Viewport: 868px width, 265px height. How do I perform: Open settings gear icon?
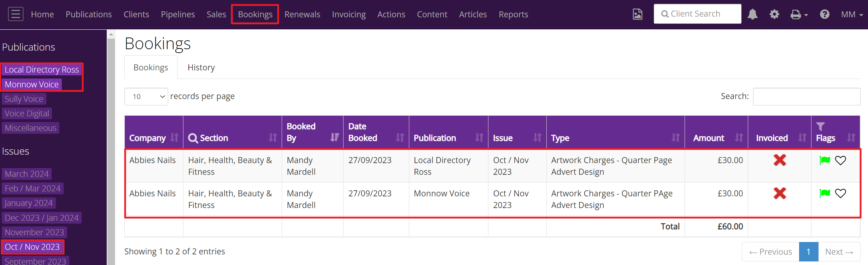[774, 14]
